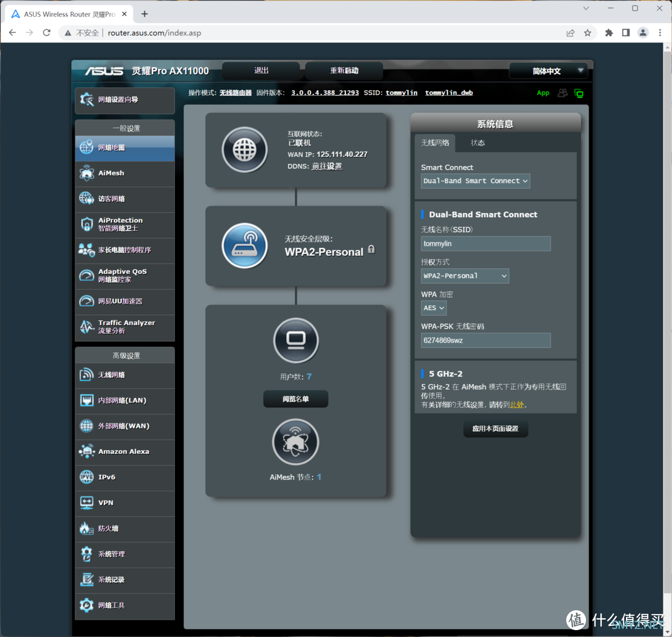Focus the WPA-PSK password input field

pos(485,341)
